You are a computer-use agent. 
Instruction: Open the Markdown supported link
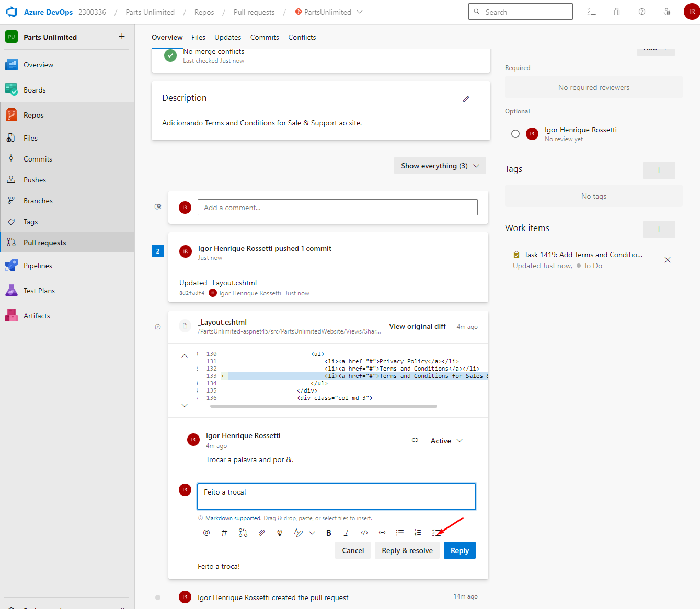click(233, 518)
